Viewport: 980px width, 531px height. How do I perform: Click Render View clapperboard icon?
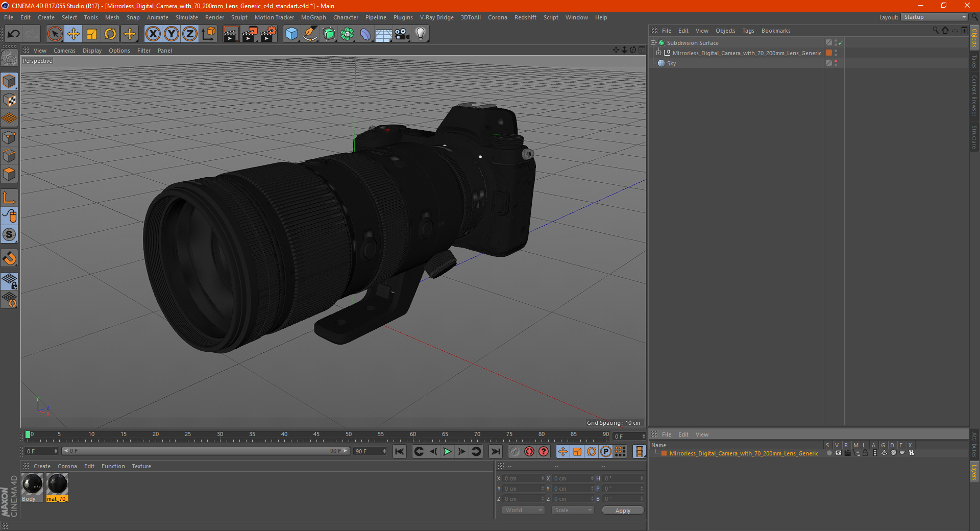[x=231, y=34]
